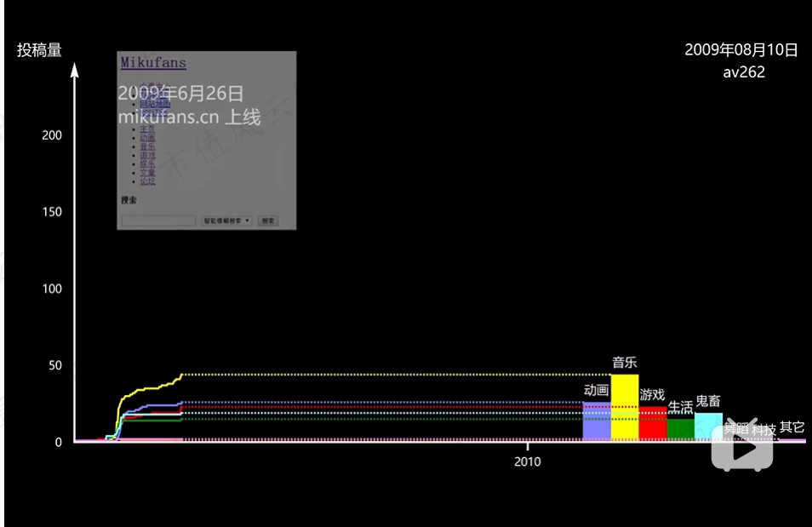This screenshot has width=812, height=527.
Task: Click the 游戏 bar label
Action: pyautogui.click(x=652, y=395)
